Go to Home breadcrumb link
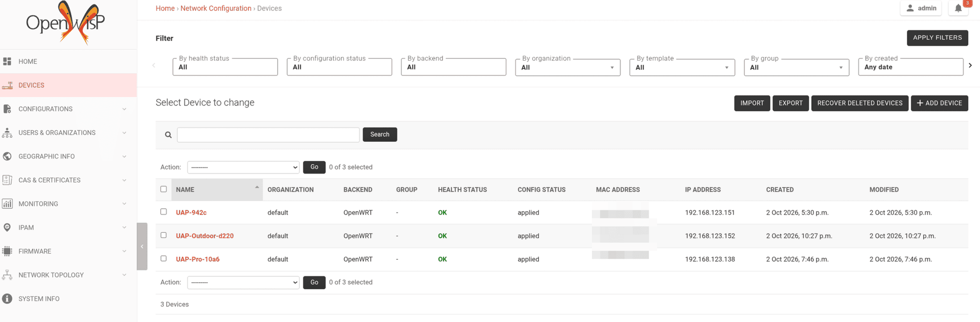Screen dimensions: 980x322 coord(165,8)
